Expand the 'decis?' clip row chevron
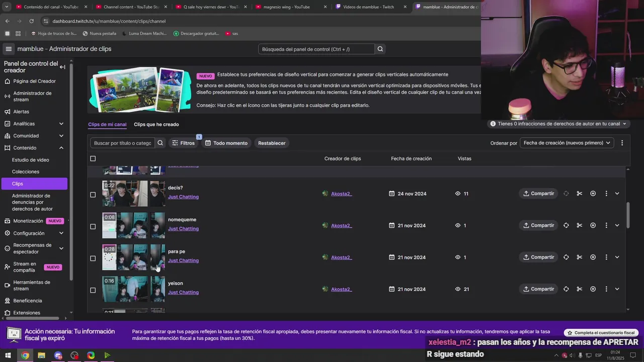The width and height of the screenshot is (644, 362). pos(617,194)
